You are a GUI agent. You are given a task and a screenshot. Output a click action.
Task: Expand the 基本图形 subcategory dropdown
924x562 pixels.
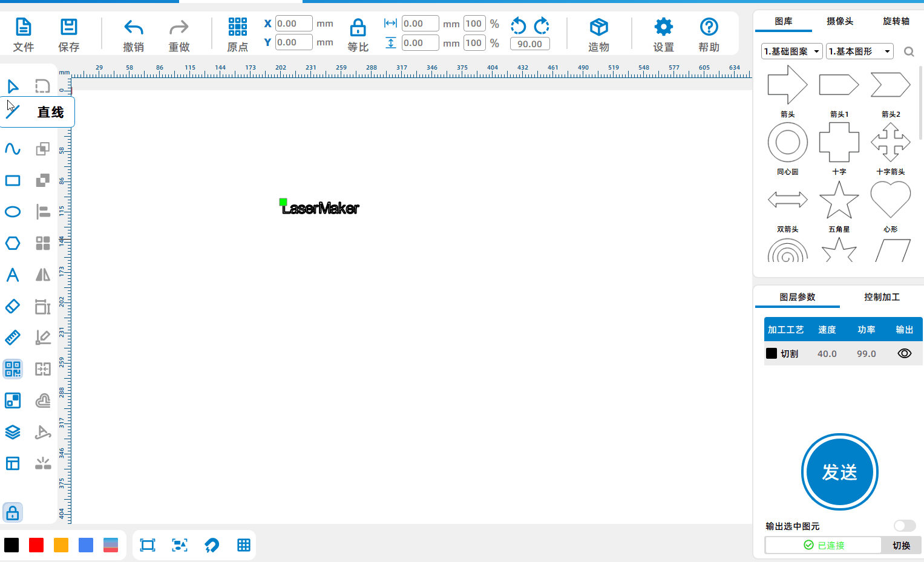pos(859,51)
